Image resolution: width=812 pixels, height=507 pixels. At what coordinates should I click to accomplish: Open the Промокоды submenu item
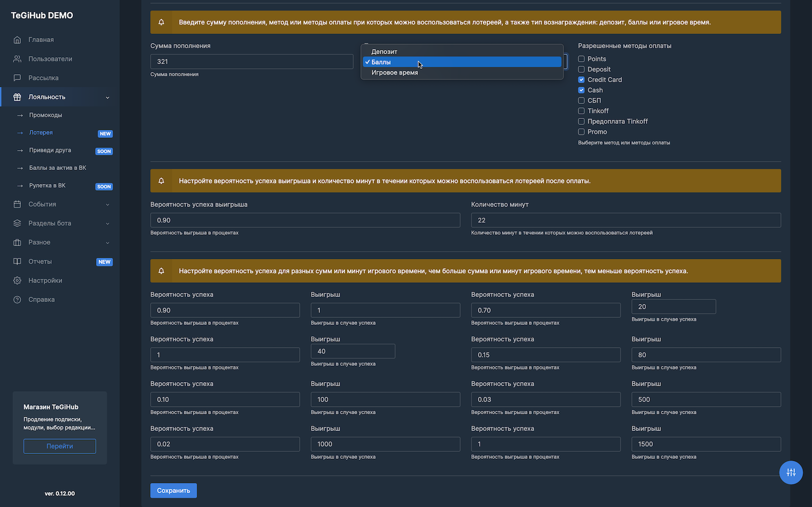tap(46, 115)
